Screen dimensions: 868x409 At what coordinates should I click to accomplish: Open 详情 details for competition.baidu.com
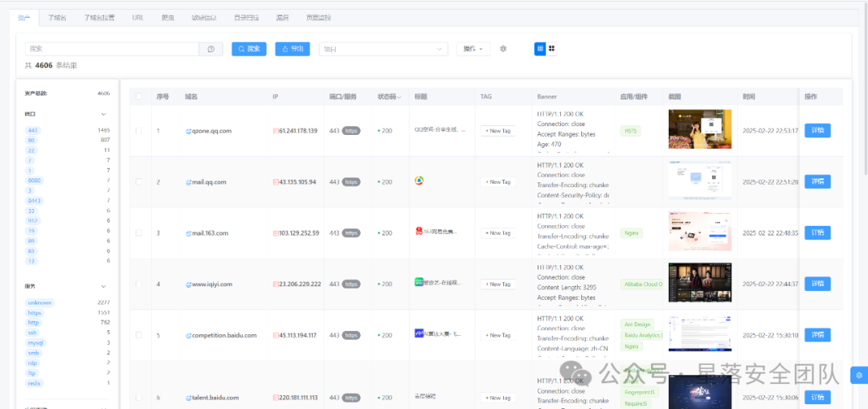(817, 335)
